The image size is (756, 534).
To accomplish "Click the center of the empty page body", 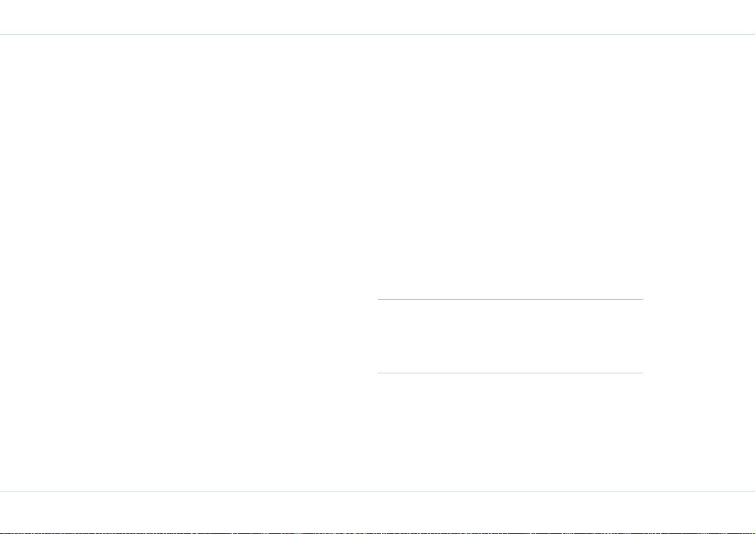I will click(x=378, y=263).
